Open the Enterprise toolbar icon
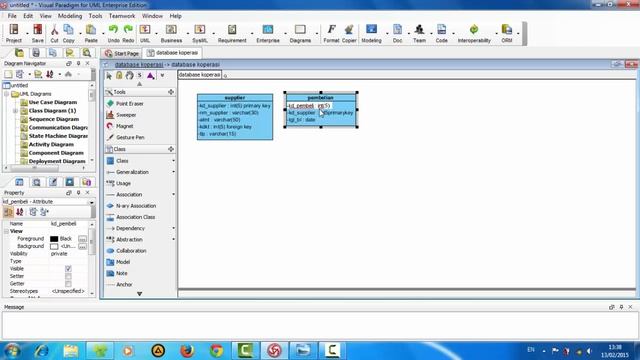640x360 pixels. click(x=268, y=33)
